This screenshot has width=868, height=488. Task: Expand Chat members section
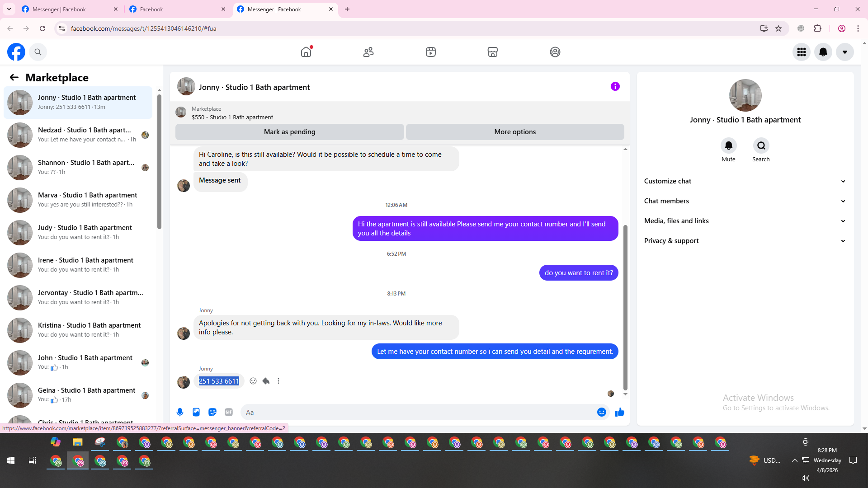pos(745,201)
